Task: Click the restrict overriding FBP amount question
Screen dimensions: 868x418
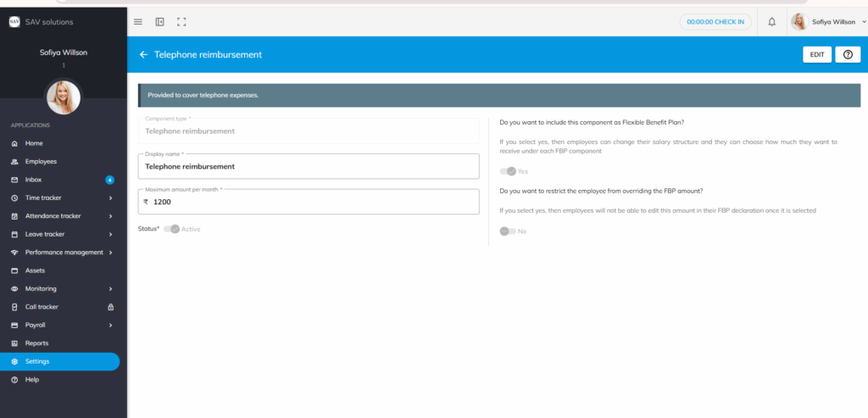Action: click(601, 191)
